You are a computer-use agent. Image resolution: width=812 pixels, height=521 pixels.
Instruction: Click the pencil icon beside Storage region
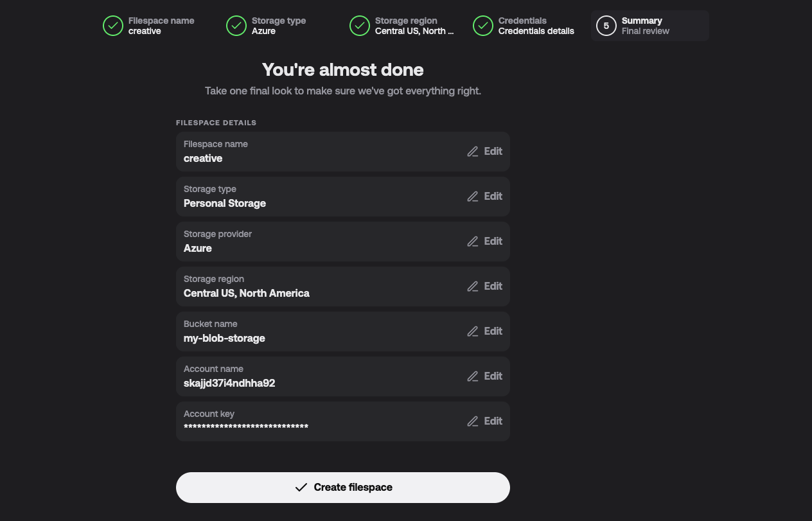coord(473,287)
